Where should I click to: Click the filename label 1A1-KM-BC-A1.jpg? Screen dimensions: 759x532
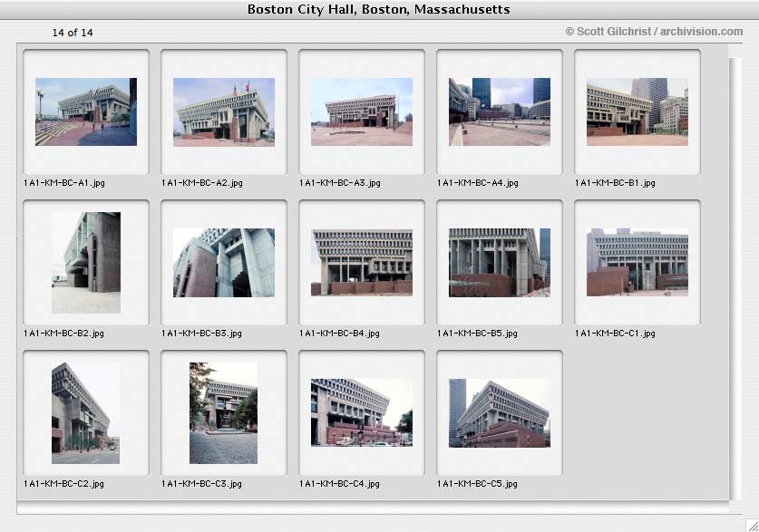tap(64, 183)
